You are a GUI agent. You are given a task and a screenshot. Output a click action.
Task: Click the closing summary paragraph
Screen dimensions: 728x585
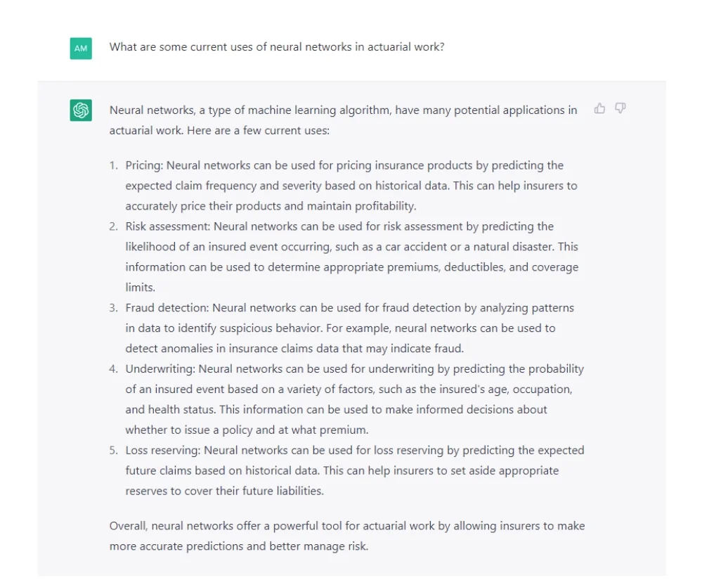[x=346, y=536]
